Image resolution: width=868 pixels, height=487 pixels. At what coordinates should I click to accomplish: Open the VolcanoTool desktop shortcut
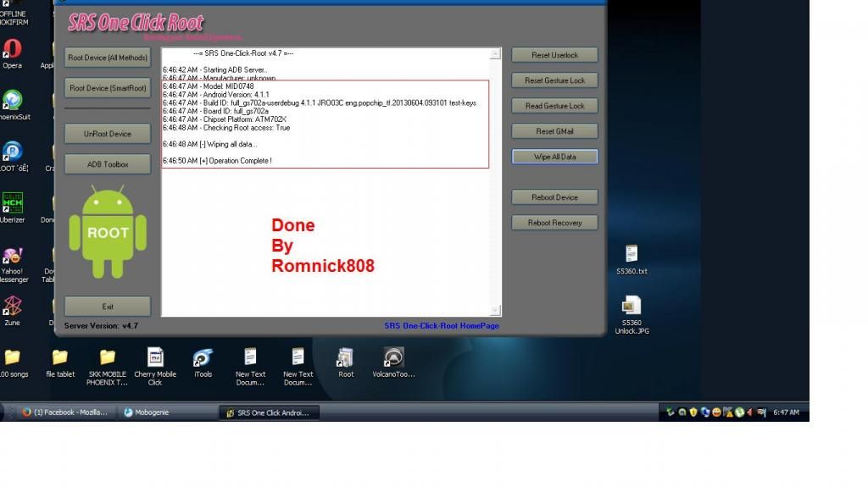click(x=393, y=363)
